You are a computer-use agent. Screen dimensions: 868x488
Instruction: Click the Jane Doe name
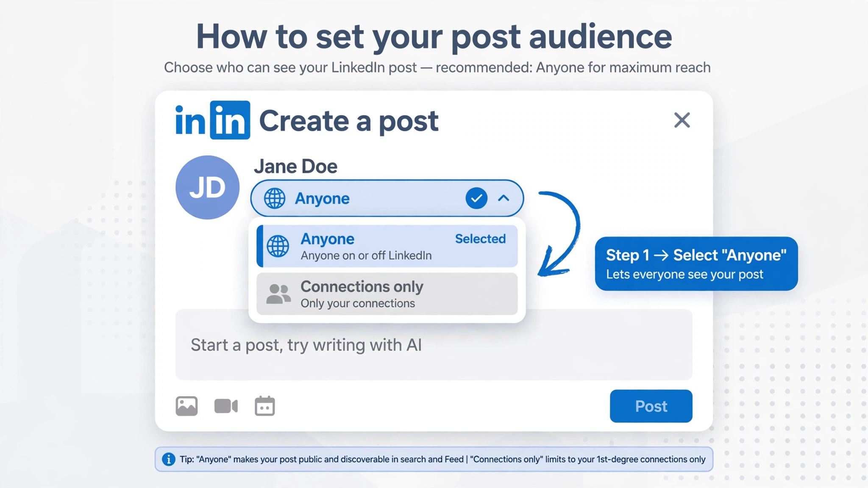(296, 166)
